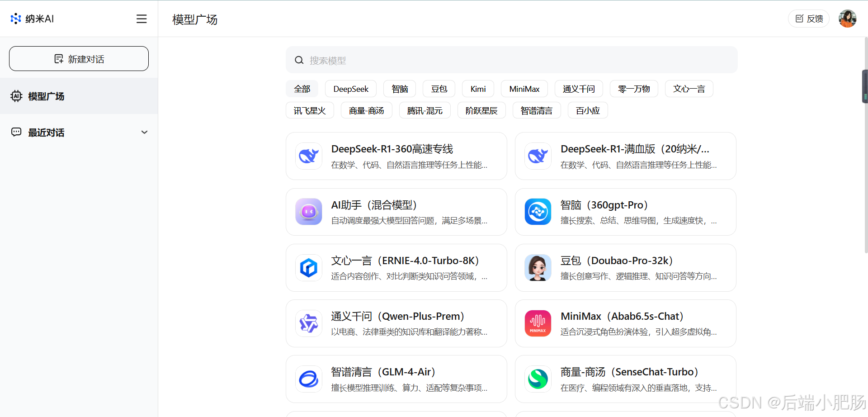Click the 纳米AI logo icon
This screenshot has height=417, width=868.
point(16,19)
